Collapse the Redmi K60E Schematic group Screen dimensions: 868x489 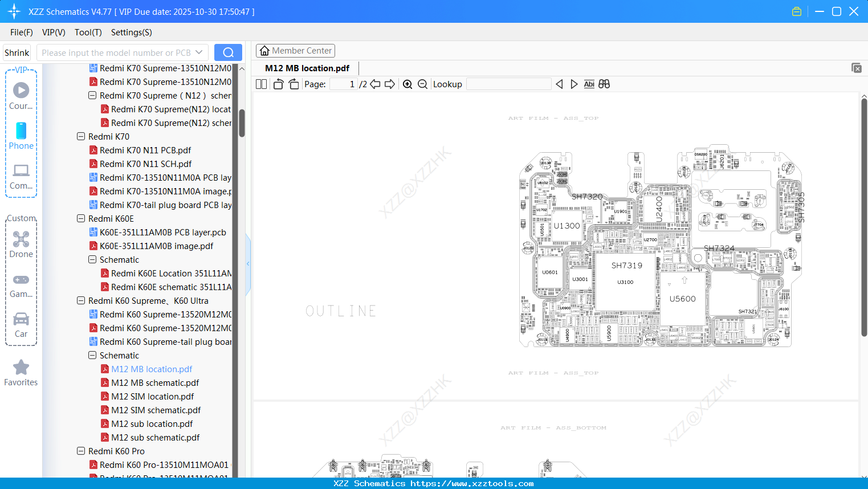pyautogui.click(x=92, y=259)
